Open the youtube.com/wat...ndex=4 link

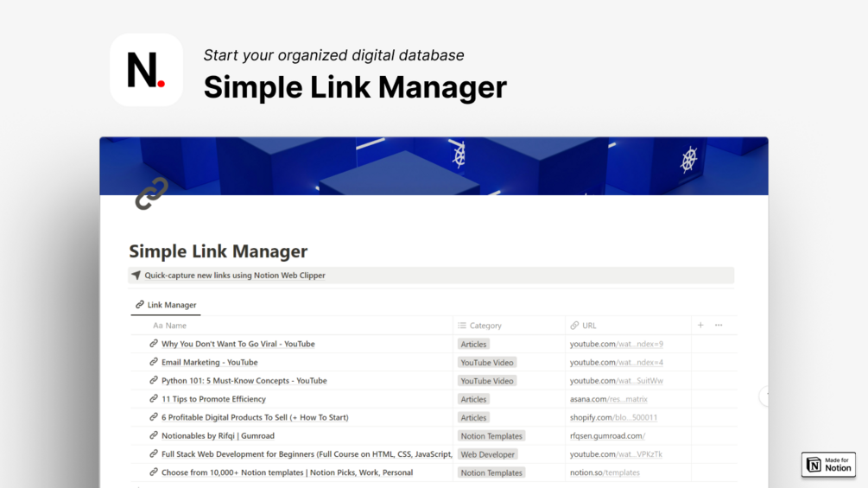point(616,362)
